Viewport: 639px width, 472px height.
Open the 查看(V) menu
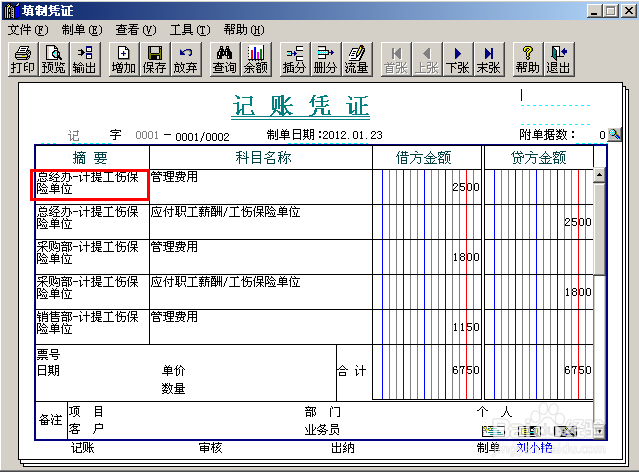[136, 30]
